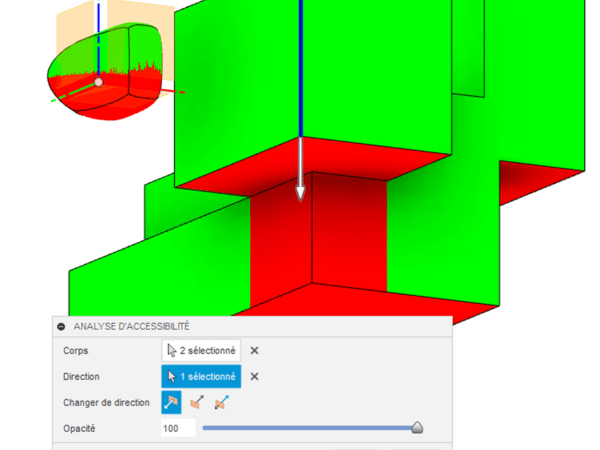This screenshot has height=450, width=600.
Task: Click the white origin point on rounded body
Action: 98,82
